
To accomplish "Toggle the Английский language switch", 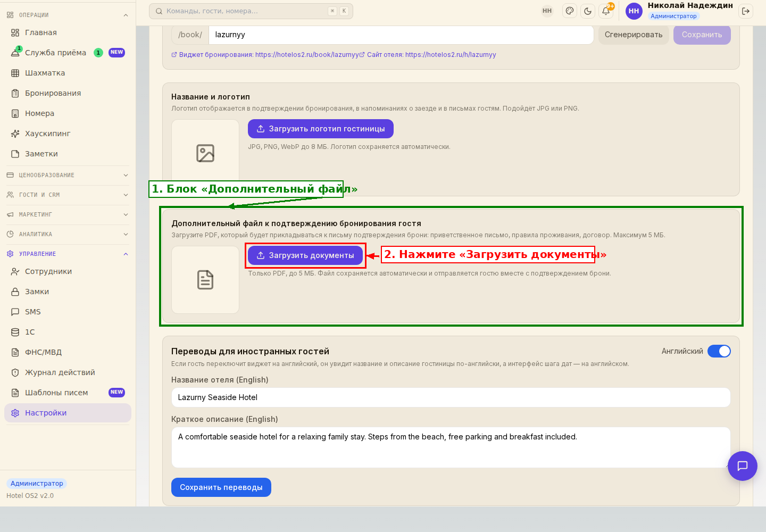I will point(719,351).
